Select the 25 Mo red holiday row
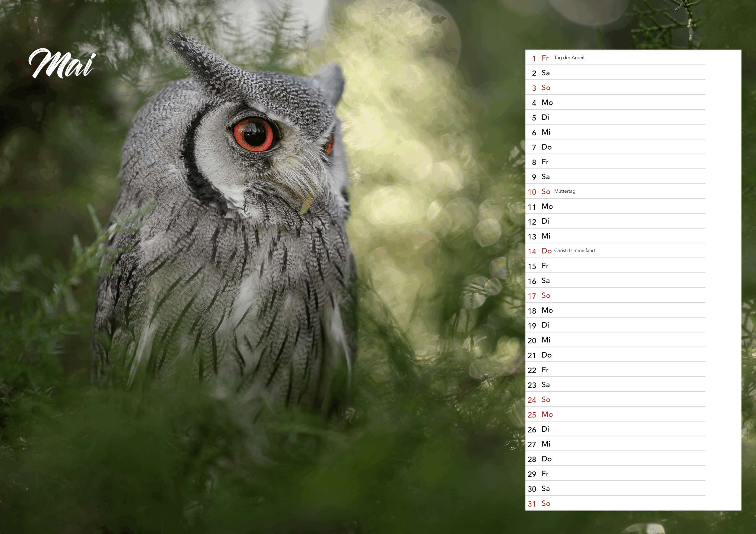The height and width of the screenshot is (534, 756). click(x=615, y=414)
